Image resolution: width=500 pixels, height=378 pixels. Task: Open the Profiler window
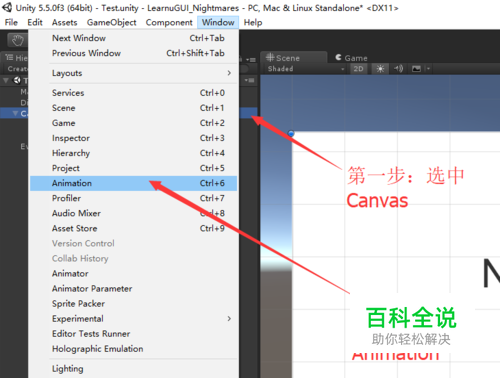tap(133, 198)
